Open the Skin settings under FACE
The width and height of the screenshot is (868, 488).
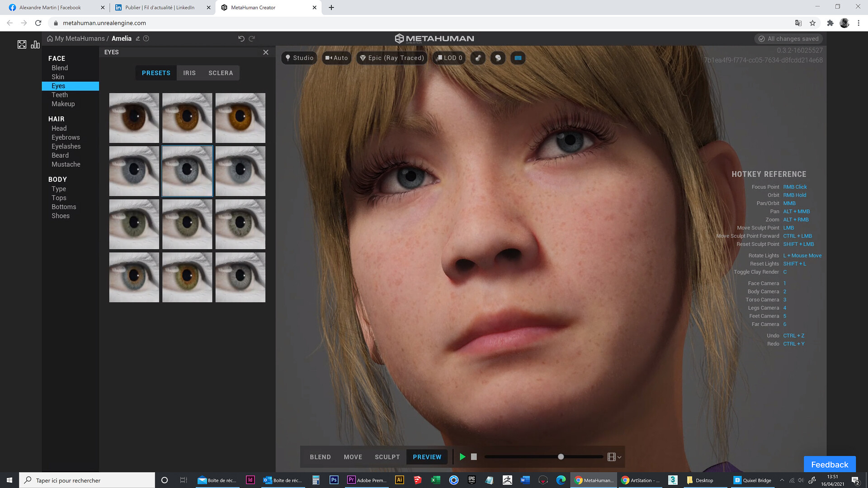(58, 77)
